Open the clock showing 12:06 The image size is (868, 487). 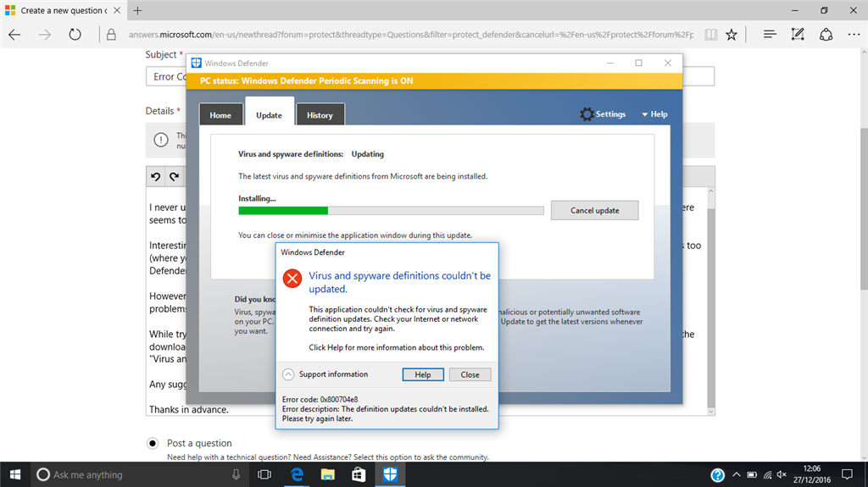click(x=811, y=474)
